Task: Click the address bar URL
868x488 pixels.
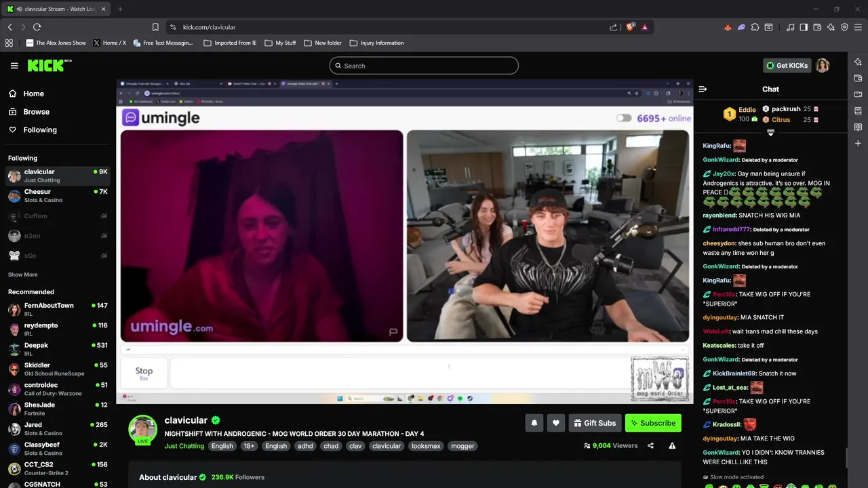Action: (209, 27)
